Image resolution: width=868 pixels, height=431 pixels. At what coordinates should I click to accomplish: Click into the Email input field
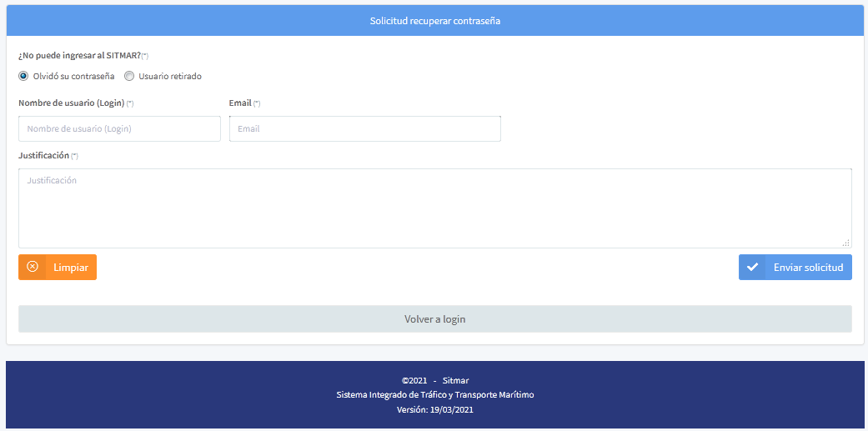pos(364,128)
